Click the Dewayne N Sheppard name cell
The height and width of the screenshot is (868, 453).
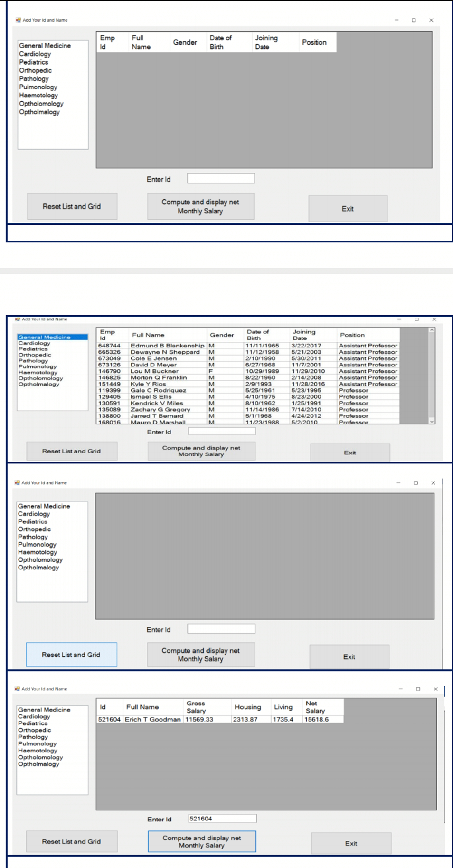click(x=168, y=352)
